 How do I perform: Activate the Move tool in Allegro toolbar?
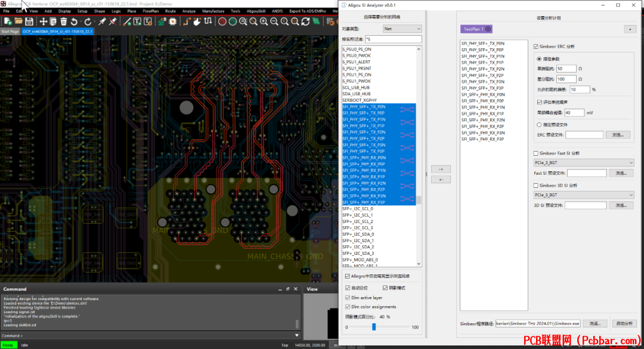[x=43, y=21]
